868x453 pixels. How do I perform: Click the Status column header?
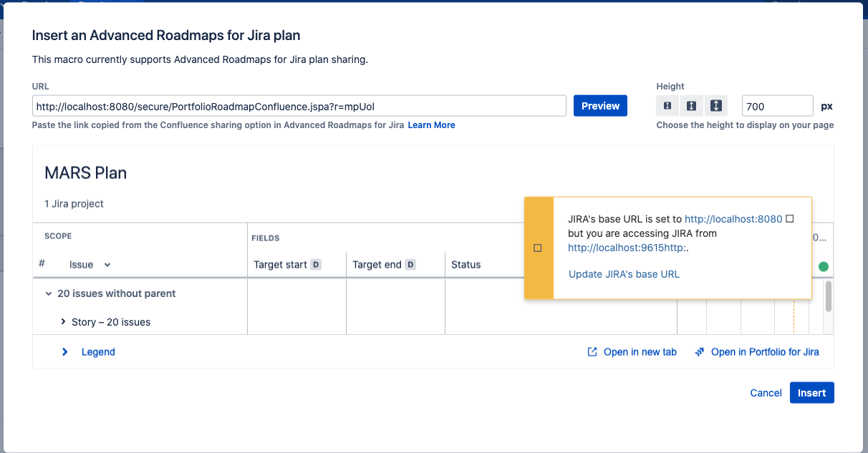coord(466,265)
